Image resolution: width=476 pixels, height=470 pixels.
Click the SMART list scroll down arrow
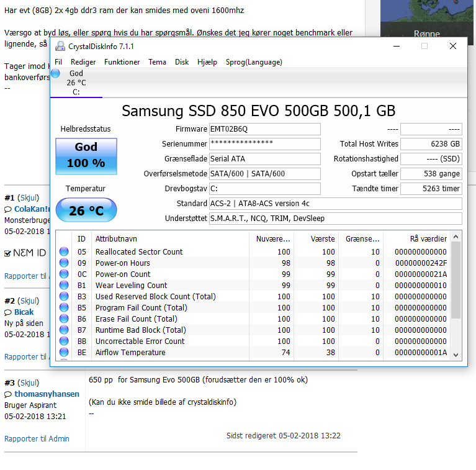coord(456,355)
